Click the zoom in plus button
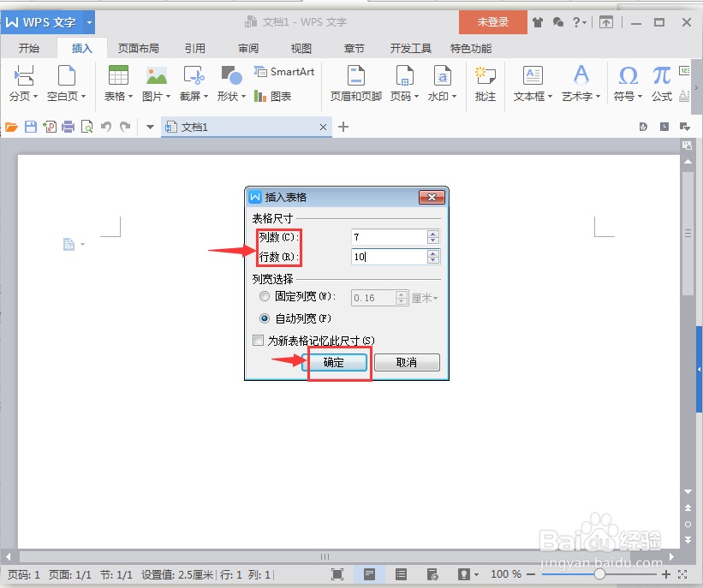The image size is (703, 588). [x=666, y=574]
